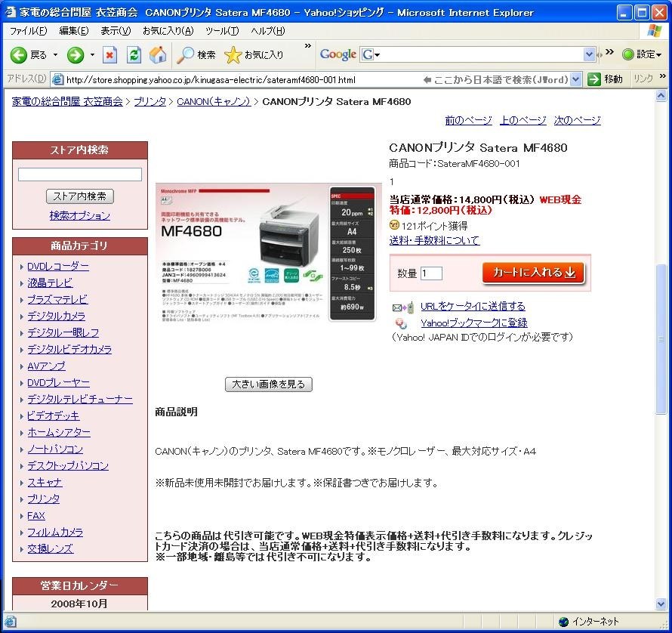Click the scrollbar up arrow
This screenshot has height=633, width=672.
click(661, 96)
